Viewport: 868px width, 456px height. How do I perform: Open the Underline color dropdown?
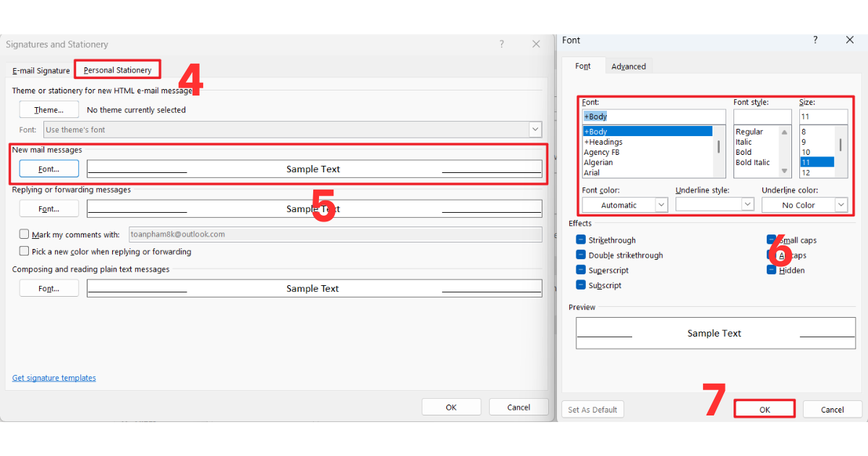click(x=841, y=205)
